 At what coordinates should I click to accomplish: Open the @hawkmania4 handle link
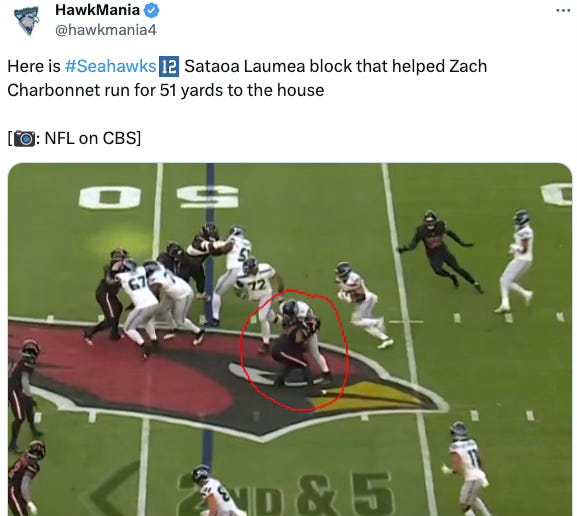[106, 30]
